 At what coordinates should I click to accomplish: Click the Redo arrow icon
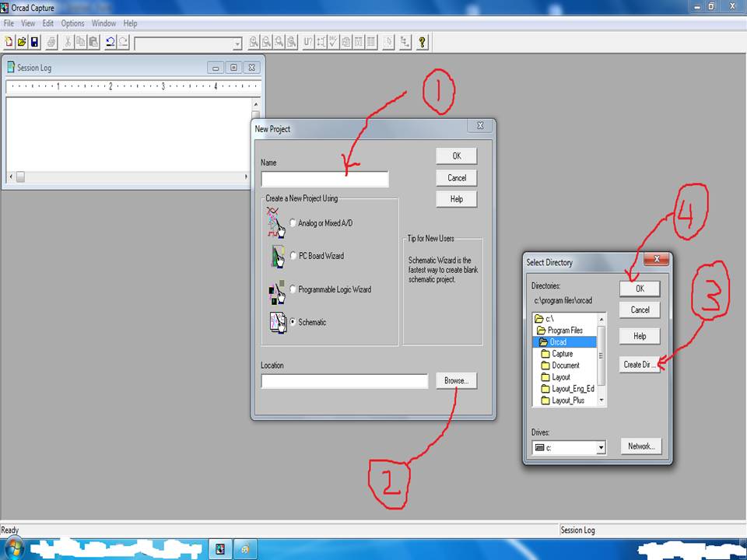point(124,42)
